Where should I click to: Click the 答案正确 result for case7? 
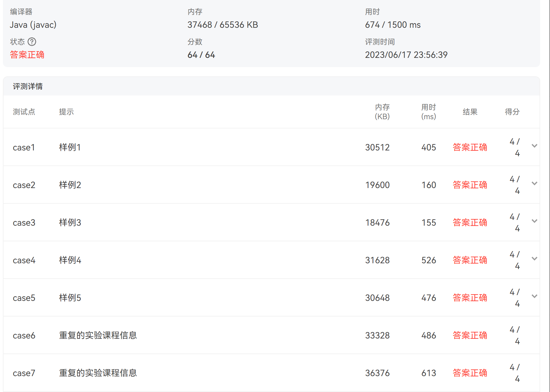coord(470,373)
